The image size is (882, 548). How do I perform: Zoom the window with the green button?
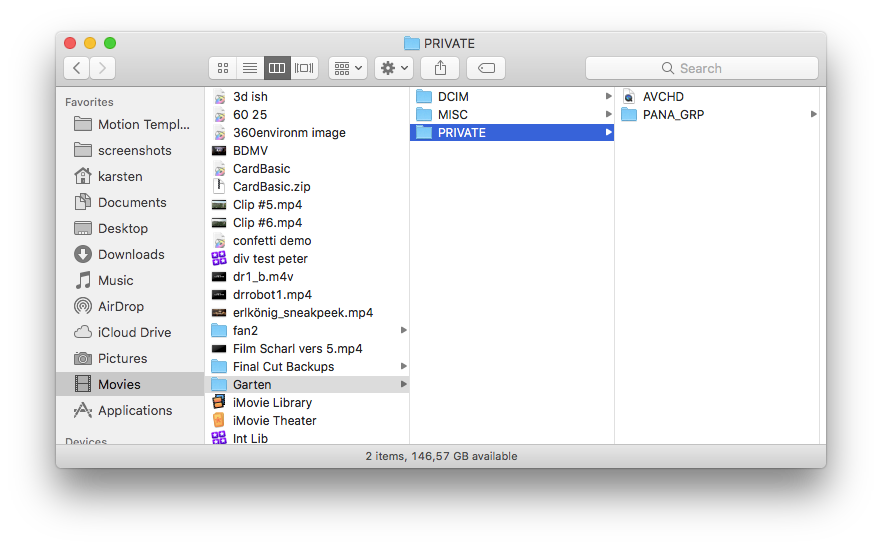[x=110, y=43]
